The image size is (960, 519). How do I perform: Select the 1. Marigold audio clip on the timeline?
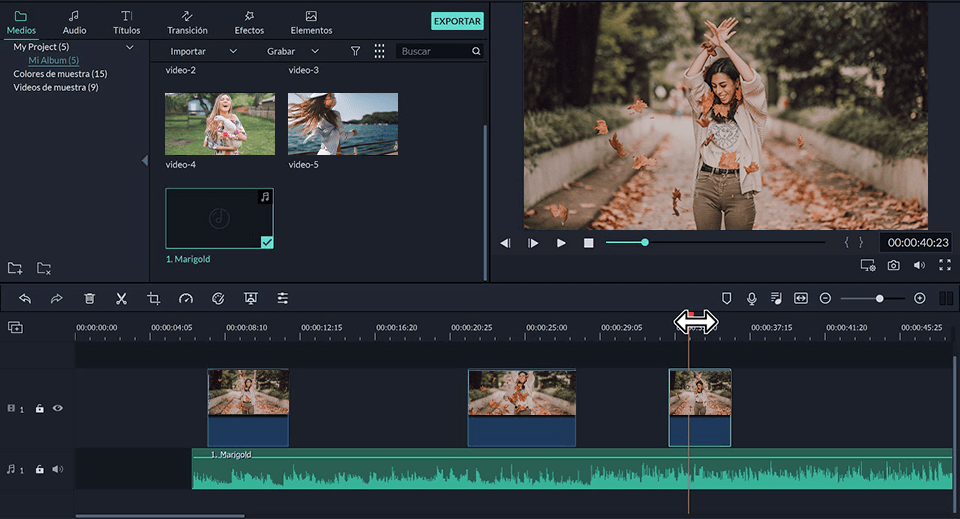point(572,469)
